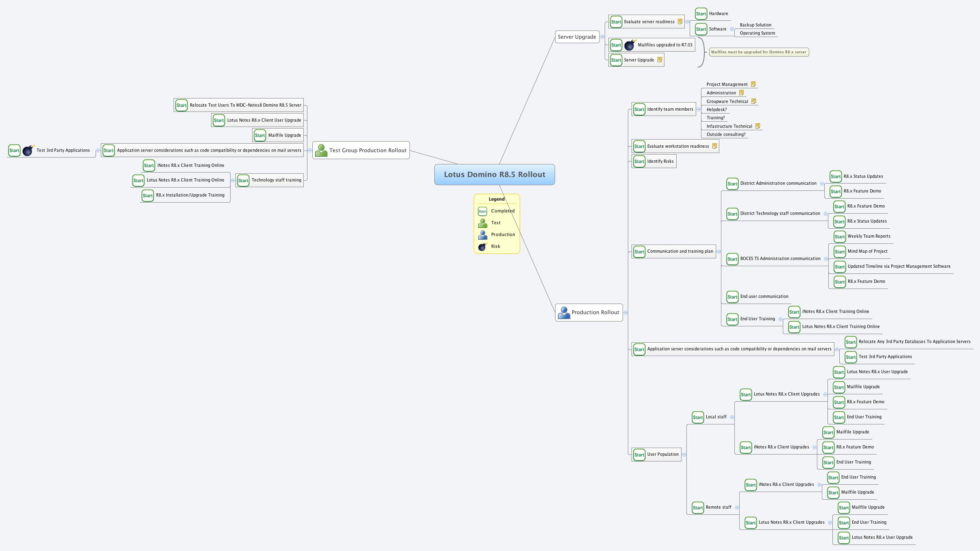This screenshot has height=551, width=980.
Task: Click the Risk bomb icon in the Legend
Action: [x=482, y=246]
